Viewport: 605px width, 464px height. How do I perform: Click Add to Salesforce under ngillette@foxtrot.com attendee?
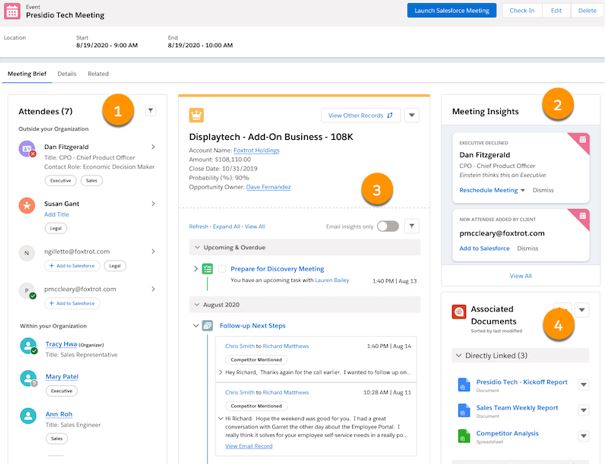[72, 266]
